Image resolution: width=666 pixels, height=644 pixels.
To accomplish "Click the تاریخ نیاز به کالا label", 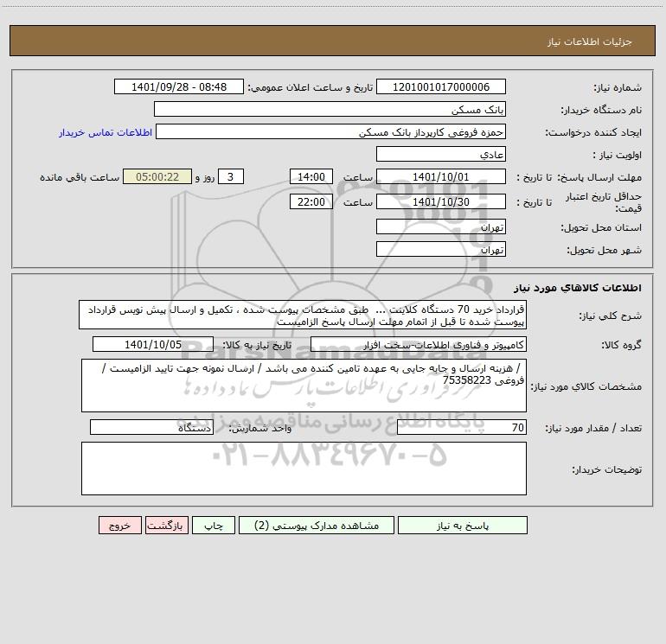I will pyautogui.click(x=257, y=345).
